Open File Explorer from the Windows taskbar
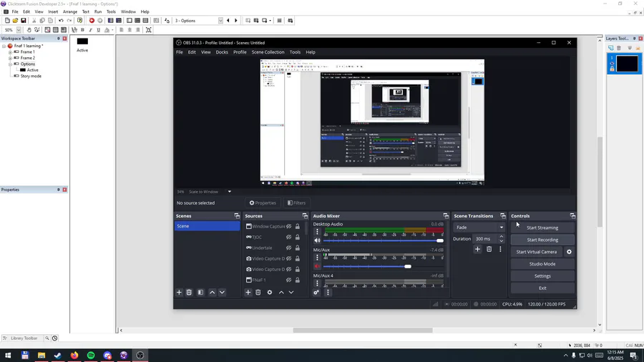Screen dimensions: 644x362 [42, 356]
